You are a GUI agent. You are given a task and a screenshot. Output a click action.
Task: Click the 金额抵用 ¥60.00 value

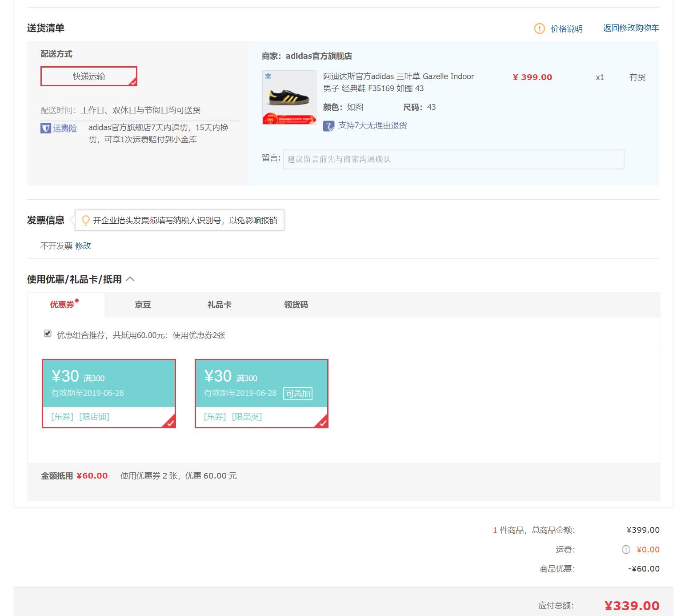(92, 476)
